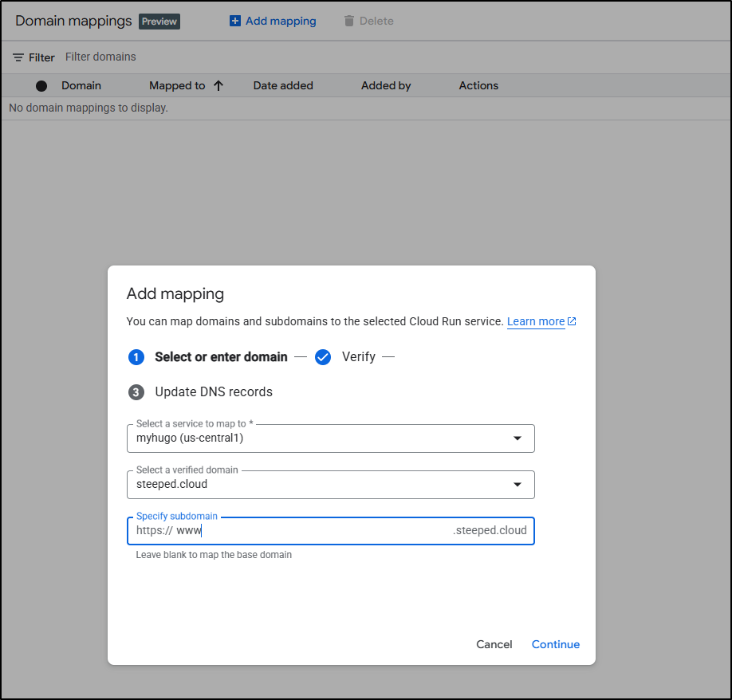
Task: Sort by Domain column header
Action: coord(81,85)
